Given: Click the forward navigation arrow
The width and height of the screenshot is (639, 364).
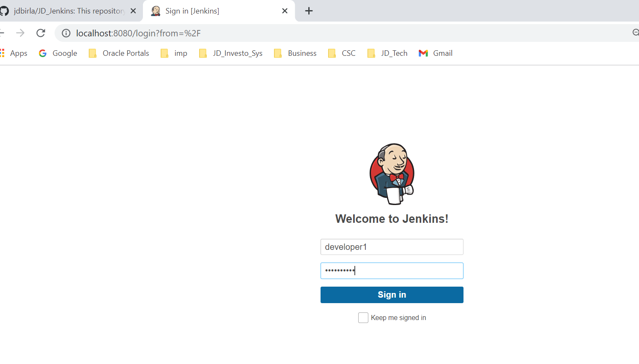Looking at the screenshot, I should [20, 33].
